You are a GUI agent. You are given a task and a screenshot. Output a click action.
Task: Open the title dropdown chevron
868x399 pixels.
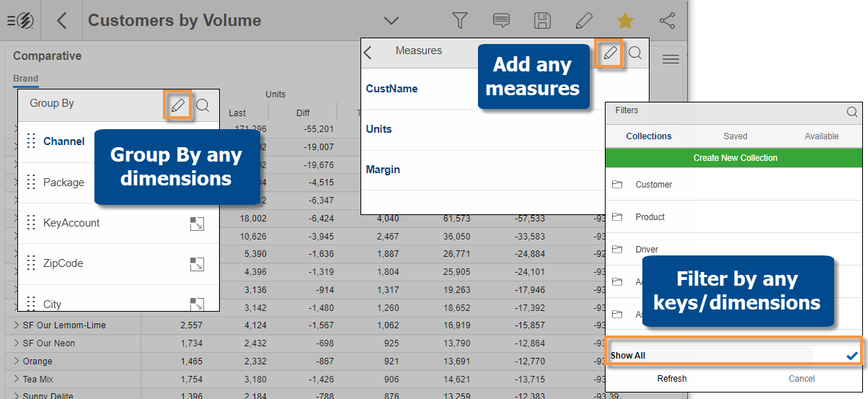pos(391,21)
